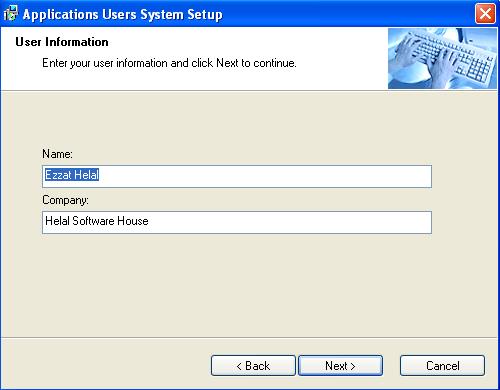Click the 'Company:' label
Viewport: 500px width, 390px height.
coord(65,200)
